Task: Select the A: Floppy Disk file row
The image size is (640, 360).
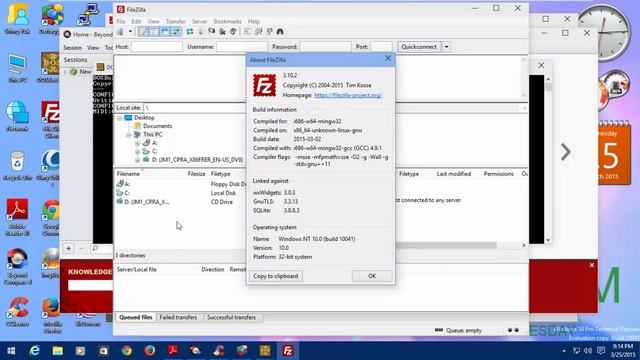Action: coord(180,184)
